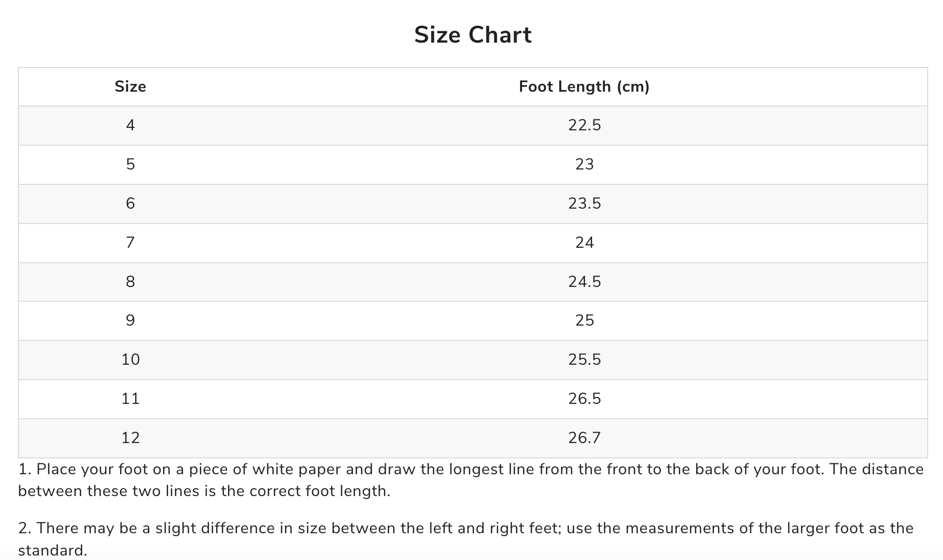Select size 4 cell
This screenshot has height=560, width=943.
click(130, 125)
